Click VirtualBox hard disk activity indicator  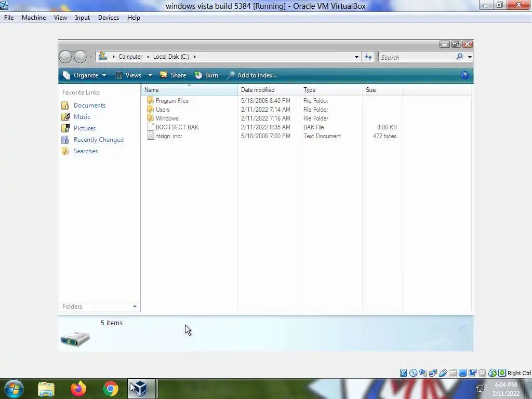click(x=403, y=373)
